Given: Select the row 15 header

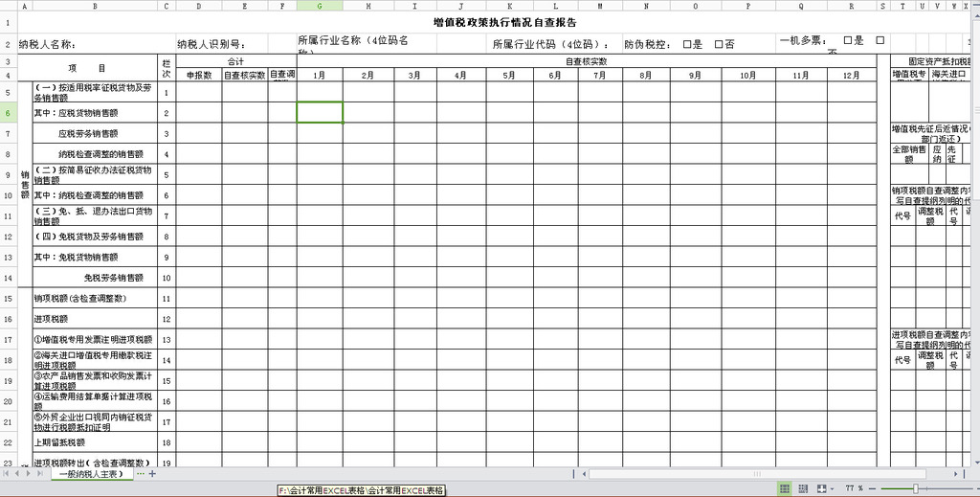Looking at the screenshot, I should point(8,299).
